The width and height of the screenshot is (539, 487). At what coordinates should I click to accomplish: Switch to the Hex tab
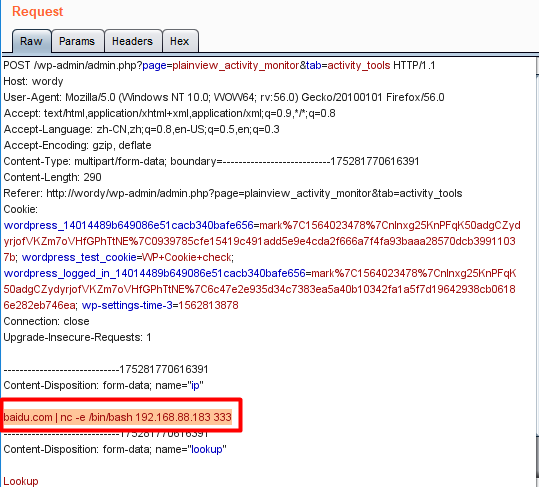179,41
